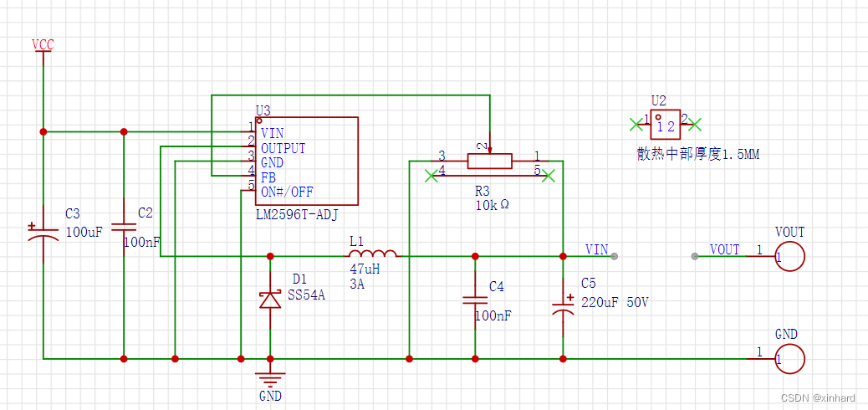This screenshot has width=868, height=410.
Task: Click the 100nF value of C2
Action: click(140, 242)
